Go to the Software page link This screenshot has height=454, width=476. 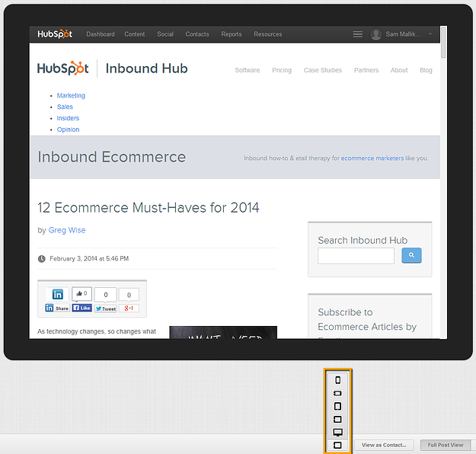[x=248, y=70]
